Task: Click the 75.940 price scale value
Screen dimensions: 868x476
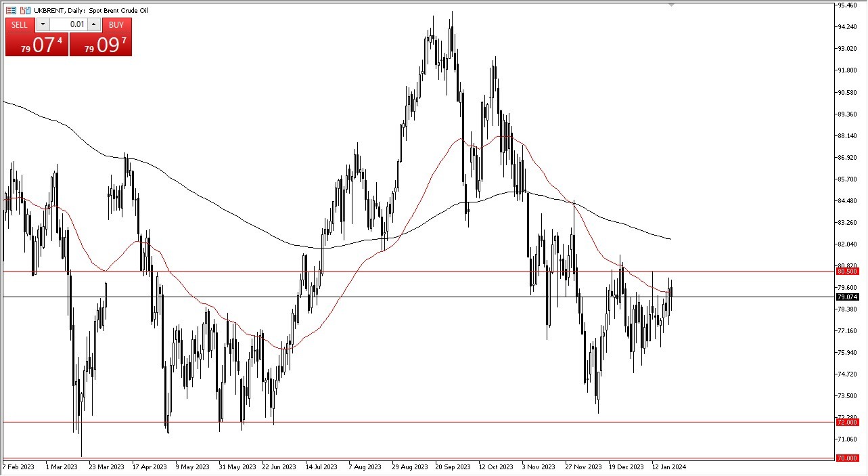Action: (x=848, y=352)
